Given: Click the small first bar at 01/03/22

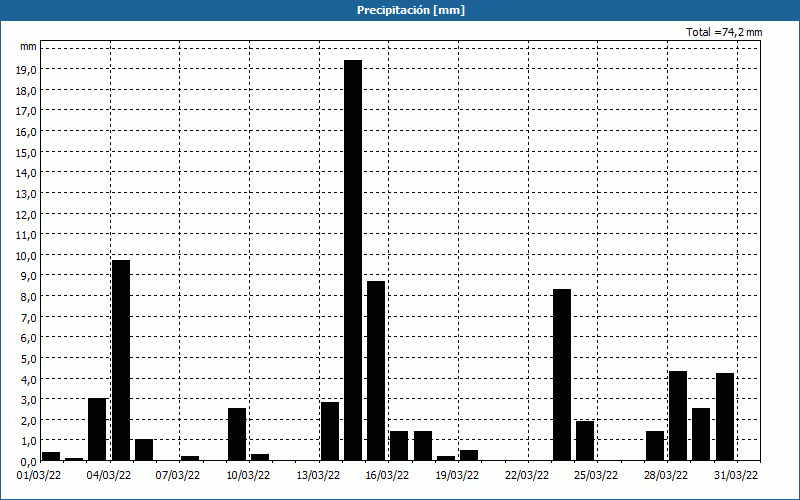Looking at the screenshot, I should point(51,457).
